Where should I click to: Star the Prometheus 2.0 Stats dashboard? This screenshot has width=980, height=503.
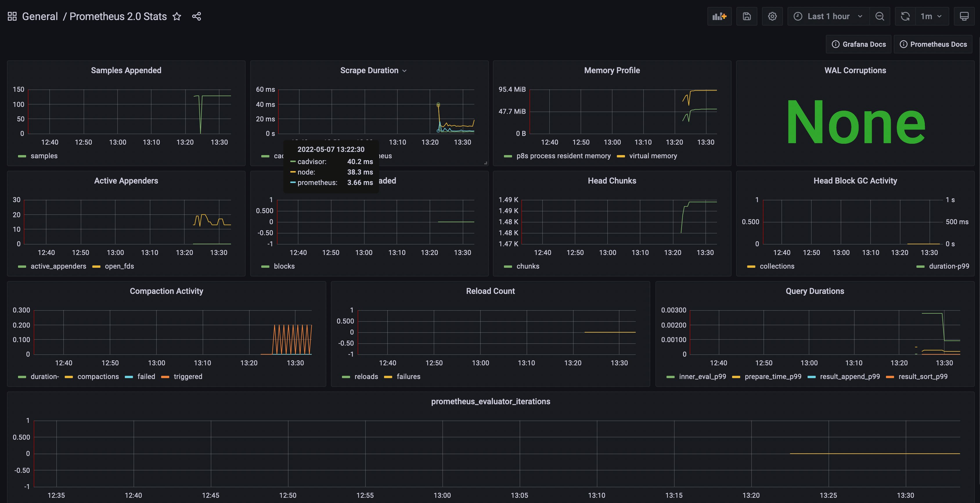(x=176, y=16)
